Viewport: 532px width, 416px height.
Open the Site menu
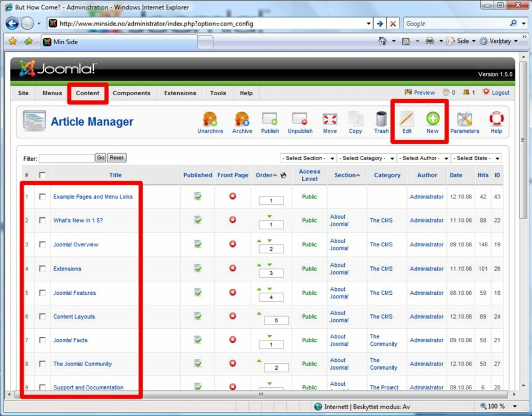[x=23, y=93]
